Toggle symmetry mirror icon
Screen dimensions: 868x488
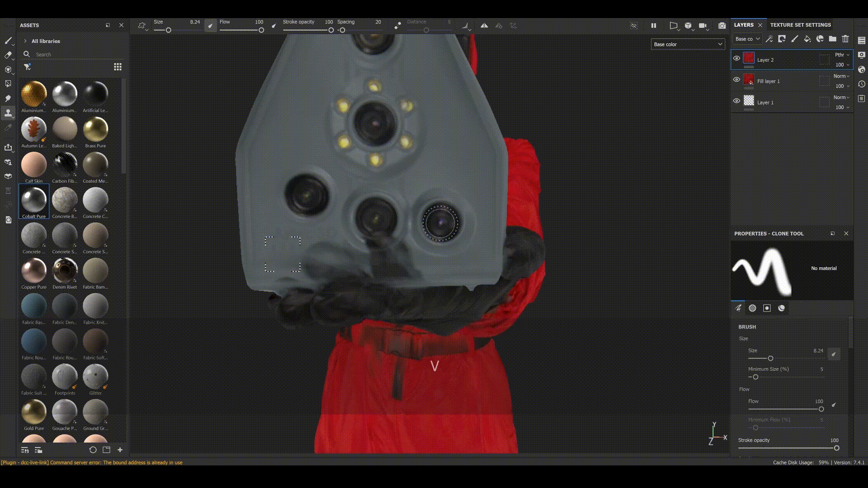484,26
